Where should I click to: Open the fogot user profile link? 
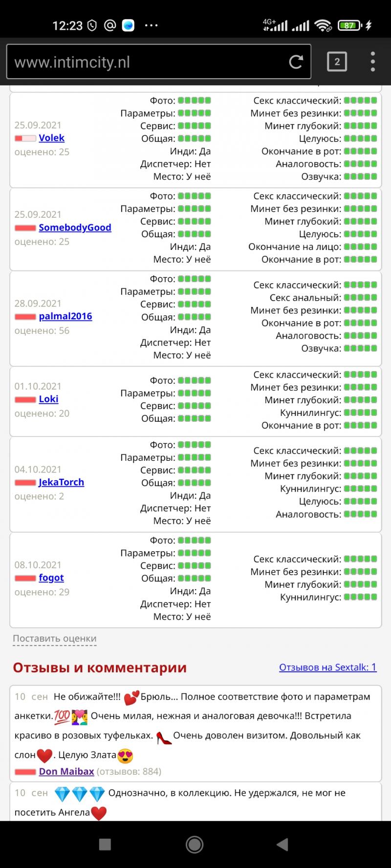51,578
